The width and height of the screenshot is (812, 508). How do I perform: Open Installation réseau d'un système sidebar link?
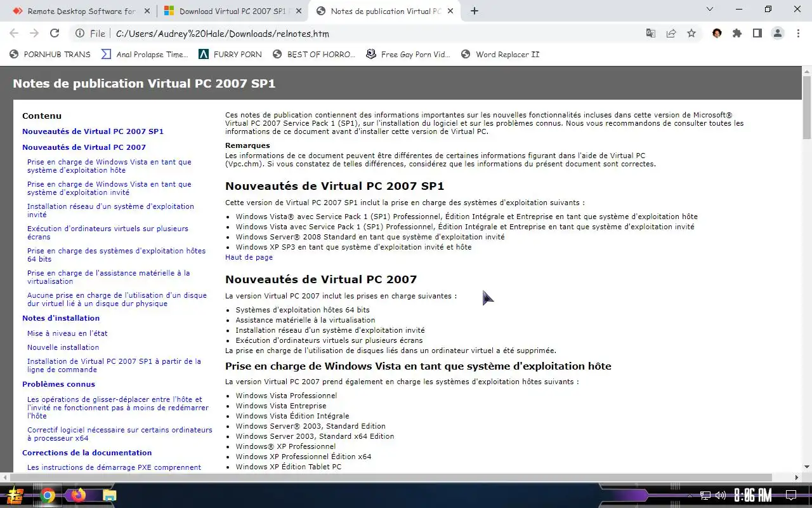pos(110,210)
